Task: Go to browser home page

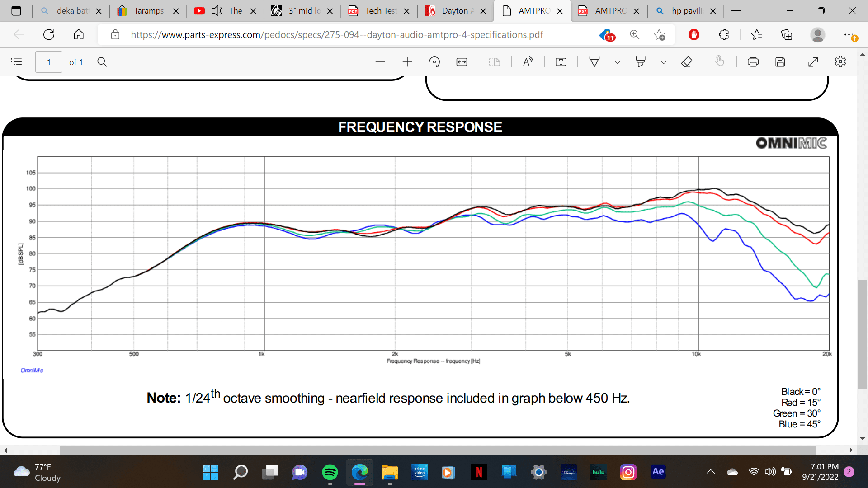Action: pos(79,34)
